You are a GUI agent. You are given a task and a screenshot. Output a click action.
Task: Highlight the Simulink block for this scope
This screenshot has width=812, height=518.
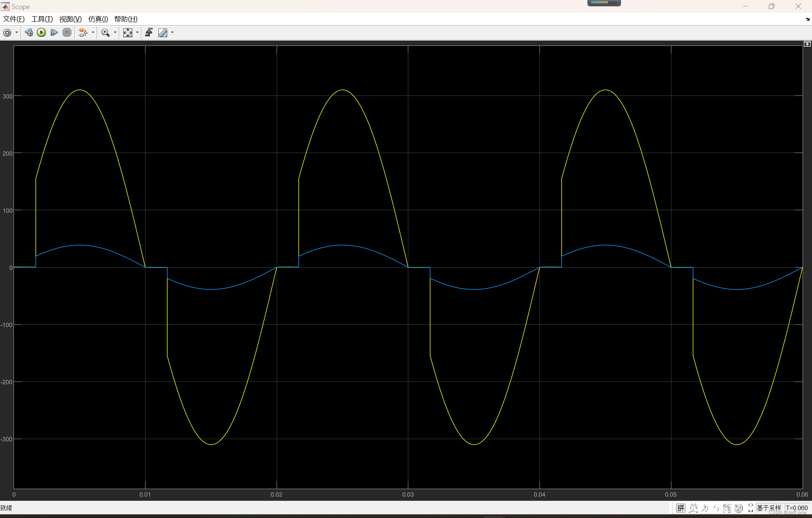click(x=83, y=33)
